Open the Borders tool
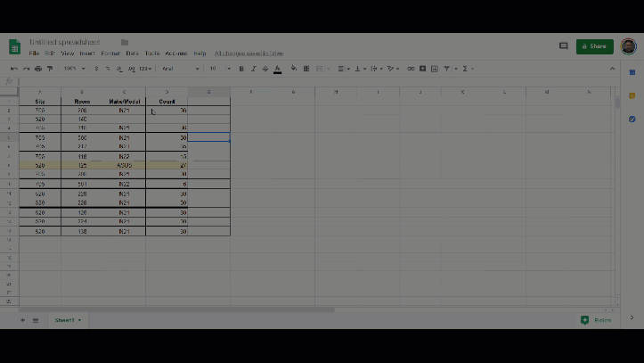This screenshot has height=363, width=644. tap(306, 69)
